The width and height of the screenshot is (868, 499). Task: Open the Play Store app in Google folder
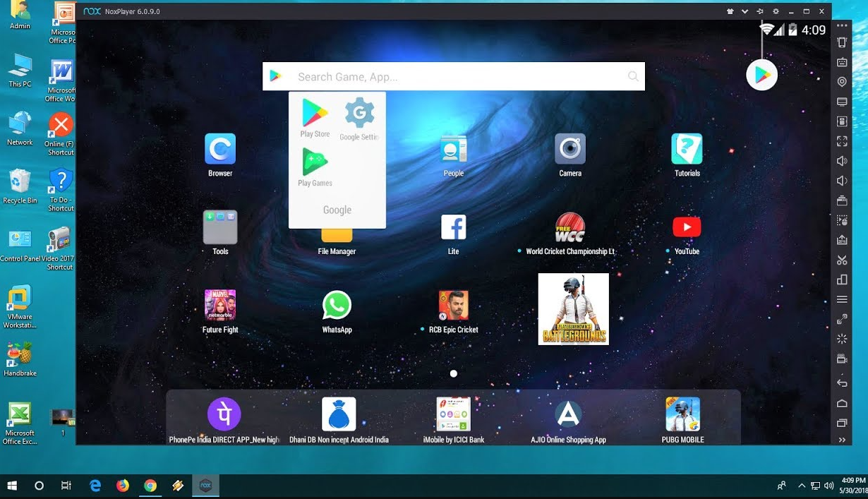[315, 118]
